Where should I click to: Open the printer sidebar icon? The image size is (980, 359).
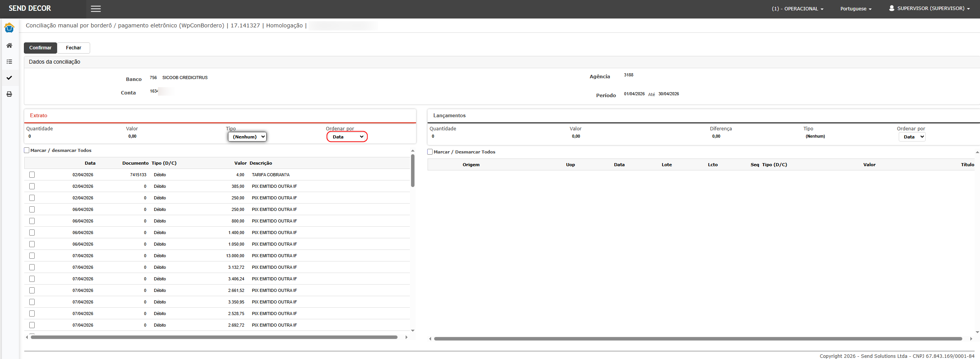[9, 94]
